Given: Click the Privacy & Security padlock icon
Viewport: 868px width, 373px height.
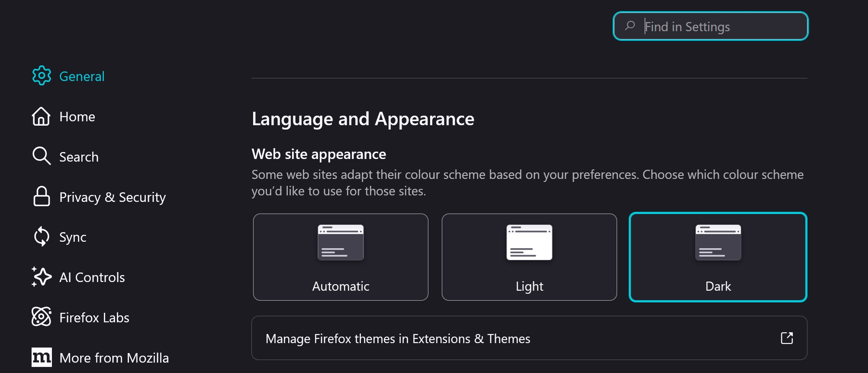Looking at the screenshot, I should 42,196.
